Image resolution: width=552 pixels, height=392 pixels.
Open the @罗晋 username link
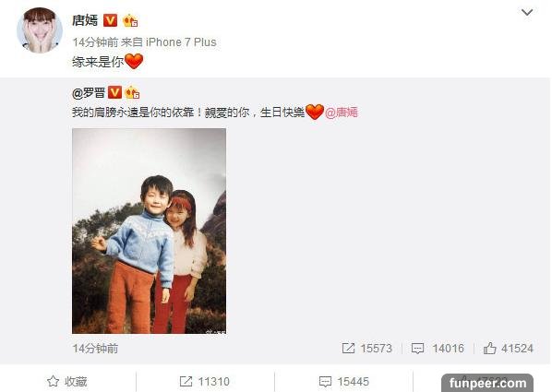[x=89, y=93]
